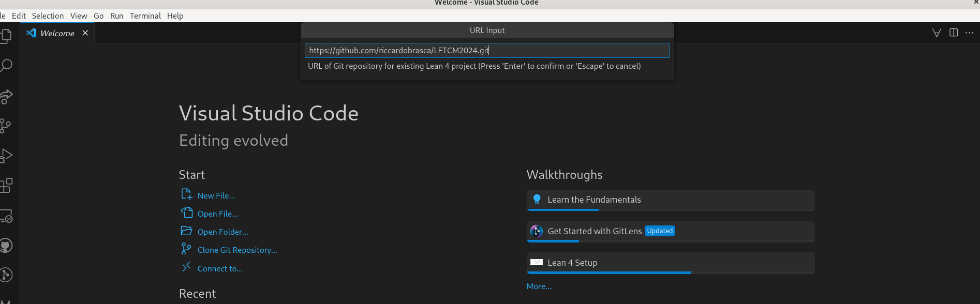Click progress bar under Lean 4 Setup
This screenshot has height=304, width=980.
(x=671, y=272)
